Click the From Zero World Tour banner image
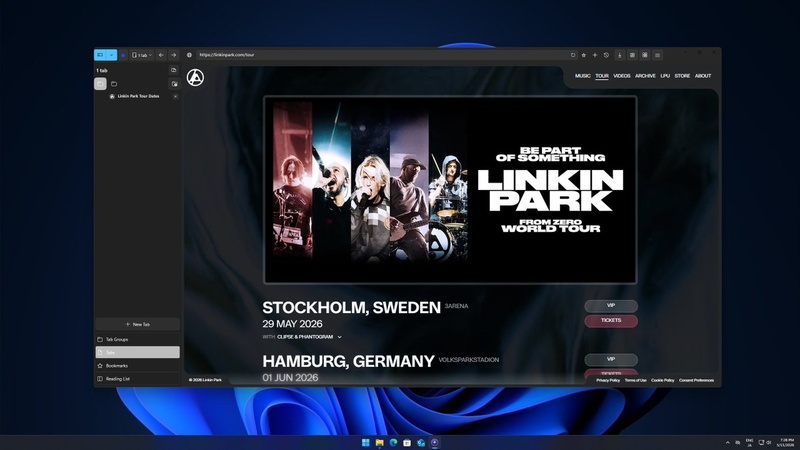Screen dimensions: 800x450 [x=450, y=190]
